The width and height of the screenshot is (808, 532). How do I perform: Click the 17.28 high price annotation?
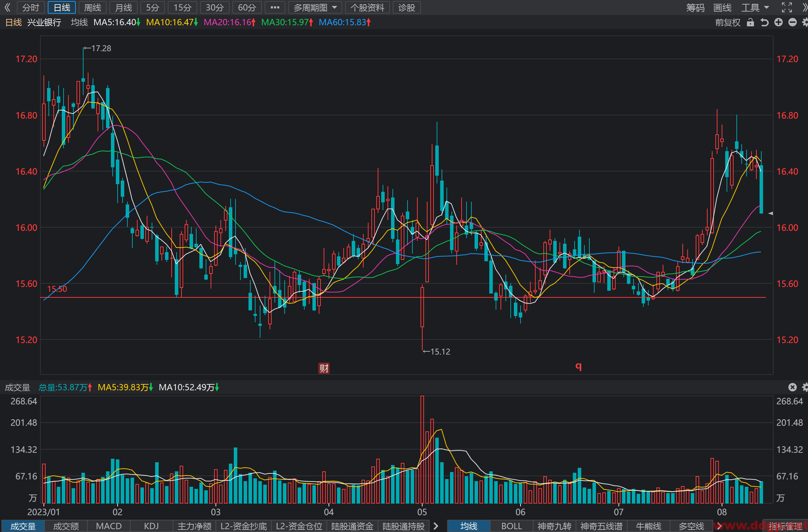(x=98, y=48)
